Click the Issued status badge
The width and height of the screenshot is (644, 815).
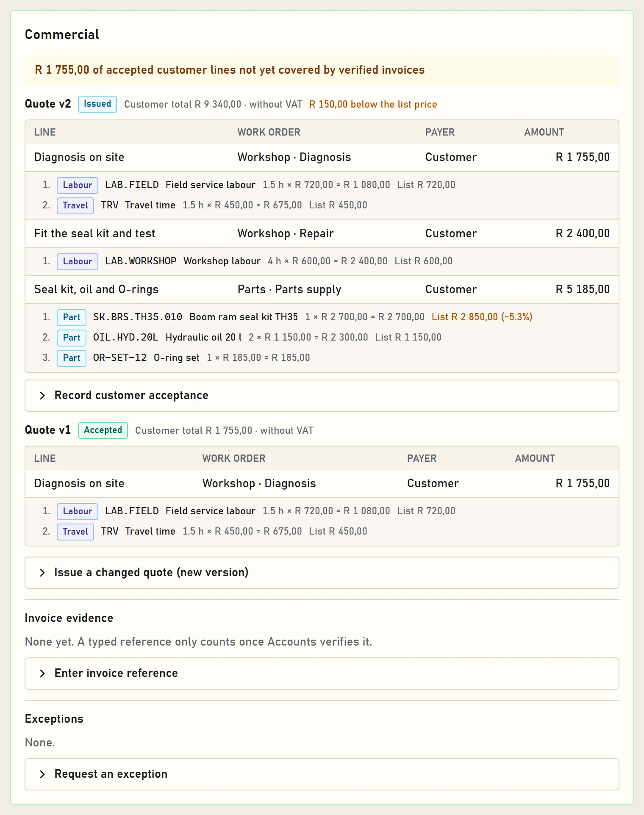pyautogui.click(x=97, y=104)
